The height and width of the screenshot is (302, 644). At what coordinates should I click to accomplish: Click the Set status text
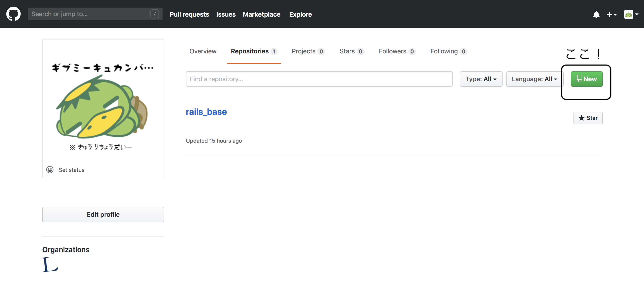coord(71,170)
